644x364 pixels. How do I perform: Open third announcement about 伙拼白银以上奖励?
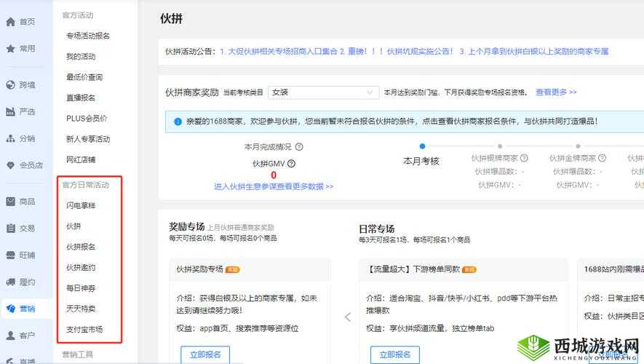pyautogui.click(x=534, y=52)
